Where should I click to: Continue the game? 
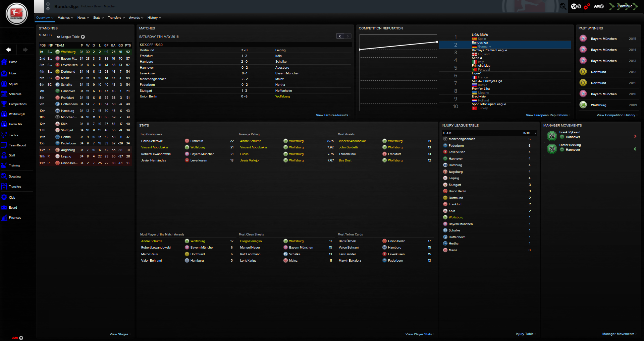tap(625, 6)
